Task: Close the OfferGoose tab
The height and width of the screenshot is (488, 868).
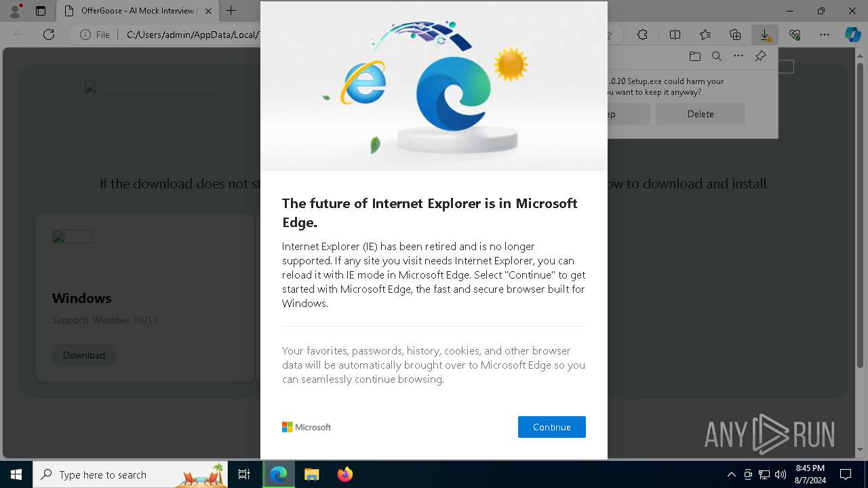Action: click(208, 11)
